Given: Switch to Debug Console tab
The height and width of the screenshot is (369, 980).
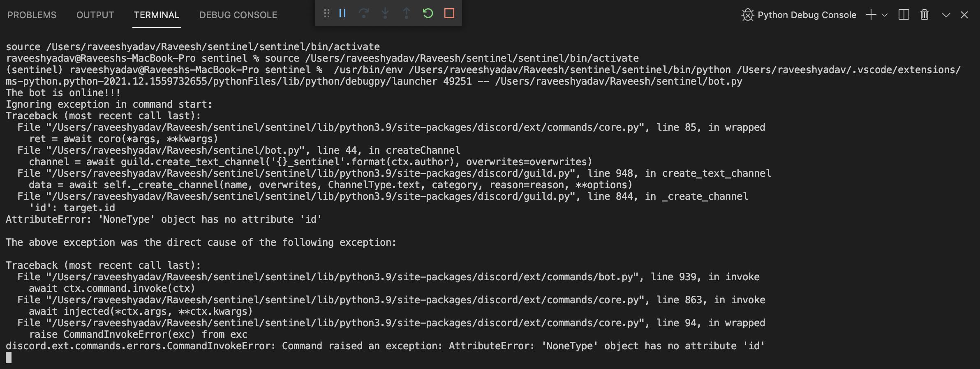Looking at the screenshot, I should pyautogui.click(x=238, y=15).
